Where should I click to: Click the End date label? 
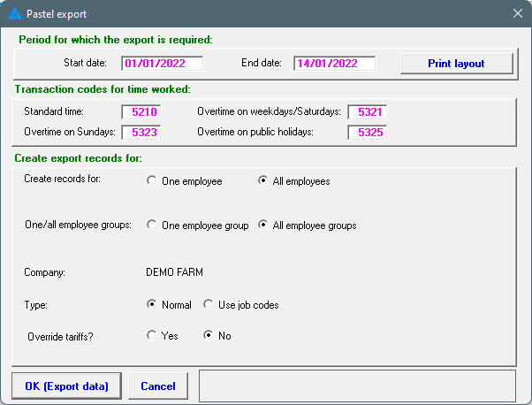coord(262,63)
